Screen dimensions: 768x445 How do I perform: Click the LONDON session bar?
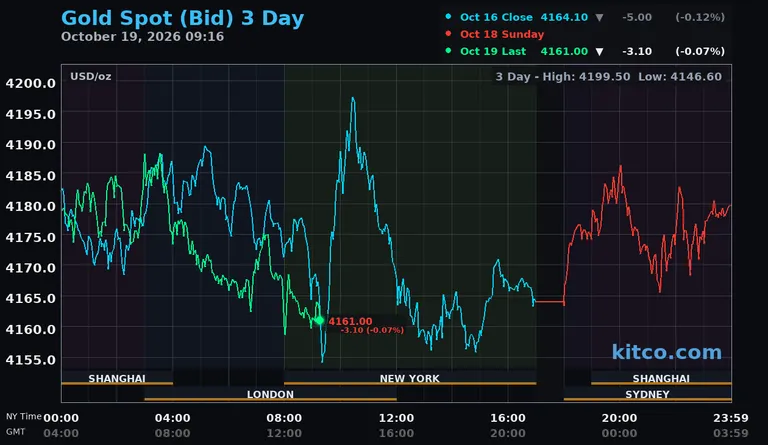point(270,395)
